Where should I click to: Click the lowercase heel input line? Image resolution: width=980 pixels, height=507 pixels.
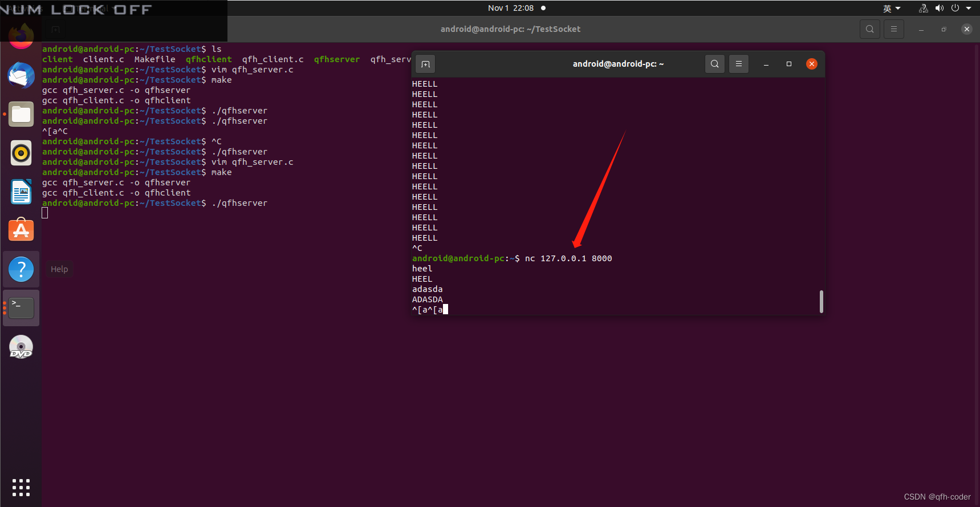(422, 269)
